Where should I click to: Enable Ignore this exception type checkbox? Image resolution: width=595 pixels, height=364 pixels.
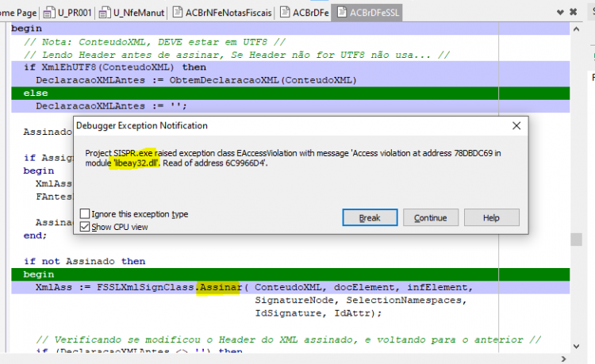point(85,214)
